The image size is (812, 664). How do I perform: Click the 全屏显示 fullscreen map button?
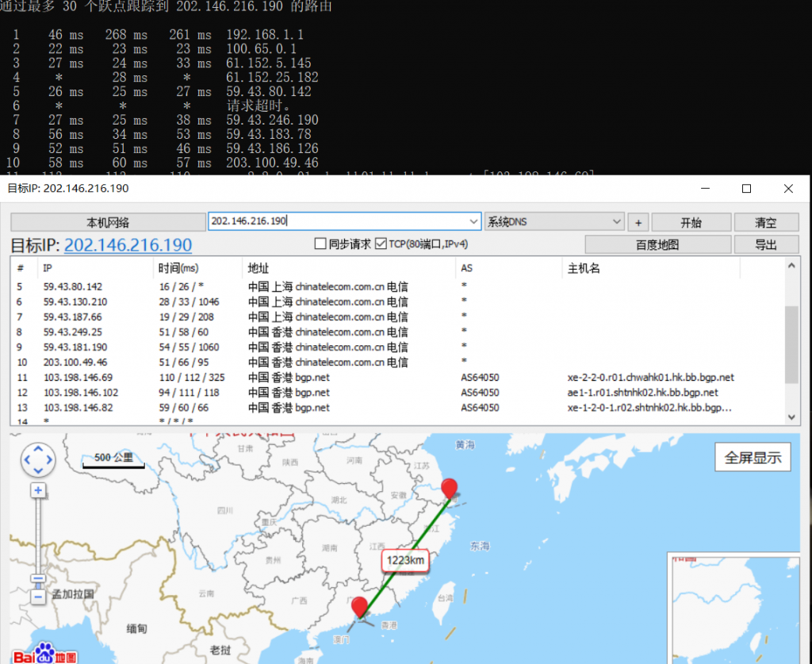753,457
